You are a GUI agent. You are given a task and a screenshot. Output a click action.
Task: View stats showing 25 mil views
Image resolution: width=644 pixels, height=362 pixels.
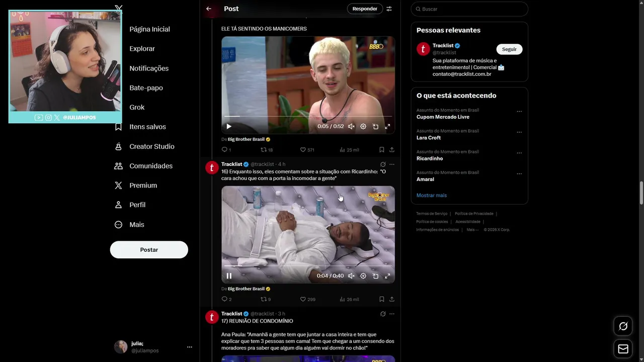tap(350, 150)
